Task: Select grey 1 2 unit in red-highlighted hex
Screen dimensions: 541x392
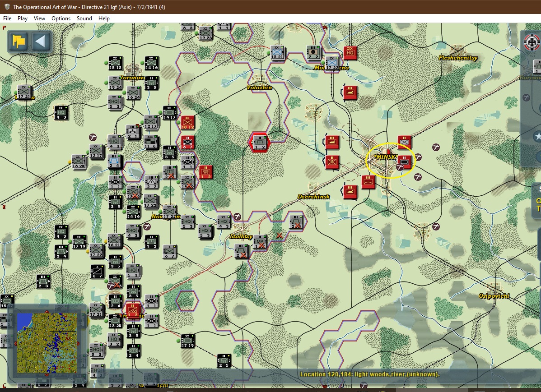Action: [260, 142]
